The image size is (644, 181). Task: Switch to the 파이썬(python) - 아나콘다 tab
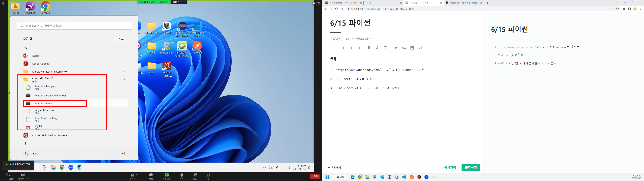(x=343, y=3)
